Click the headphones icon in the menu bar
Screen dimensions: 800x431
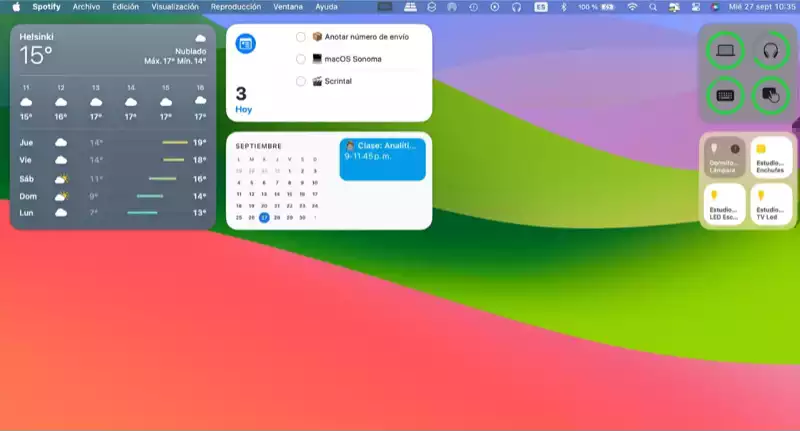click(516, 7)
